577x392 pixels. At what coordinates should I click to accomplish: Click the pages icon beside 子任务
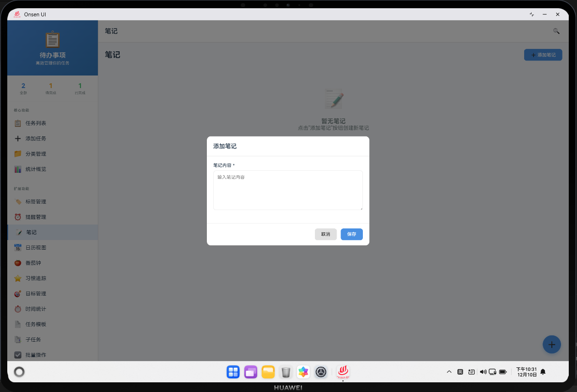click(17, 339)
